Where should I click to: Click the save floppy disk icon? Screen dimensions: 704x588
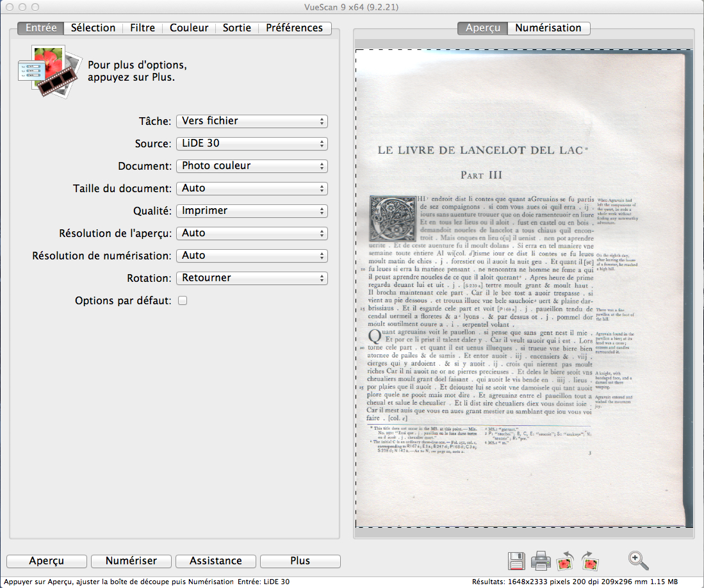516,561
